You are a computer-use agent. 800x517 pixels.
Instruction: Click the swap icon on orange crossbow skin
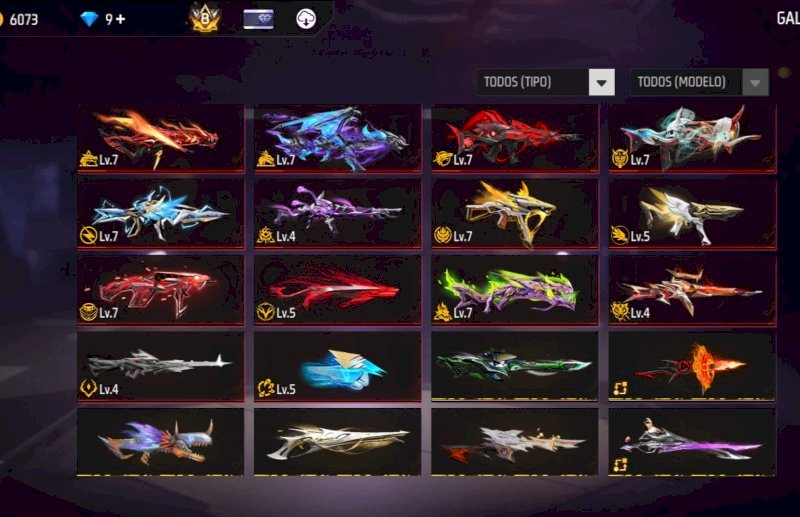tap(620, 389)
